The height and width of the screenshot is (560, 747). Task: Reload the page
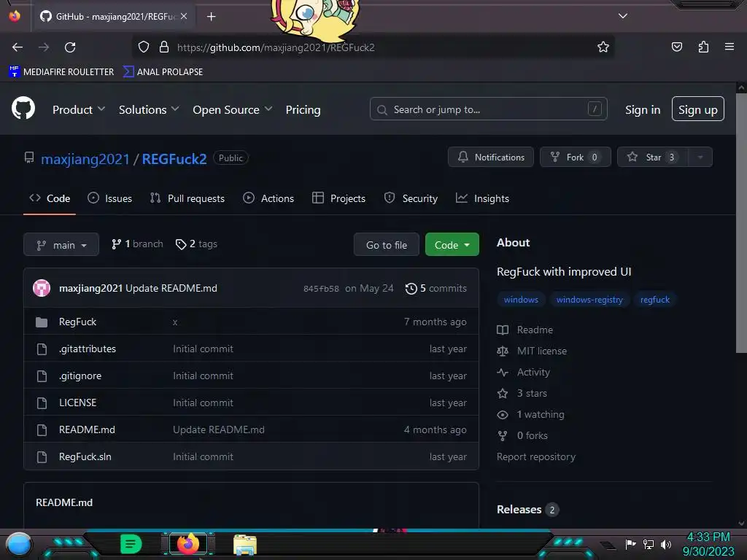pos(70,47)
